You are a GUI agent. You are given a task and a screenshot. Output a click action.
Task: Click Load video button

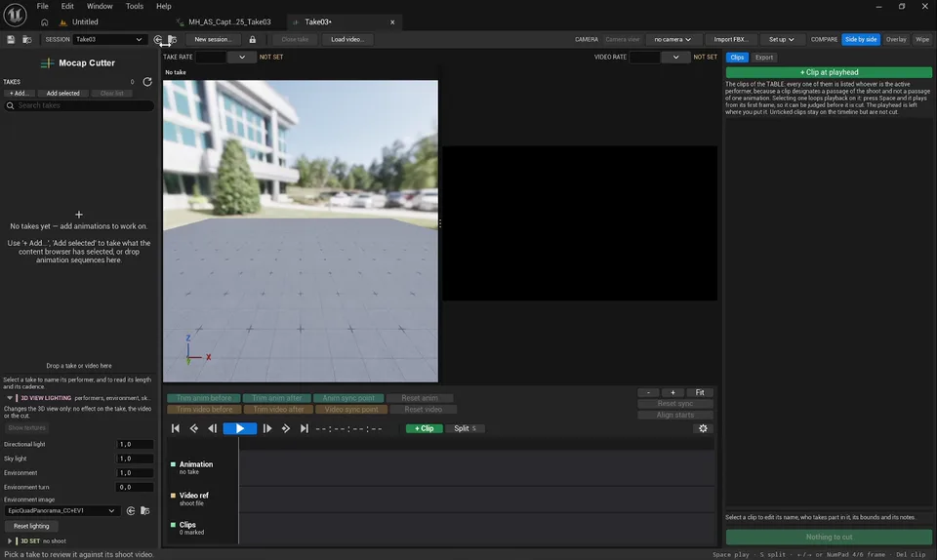pos(347,39)
